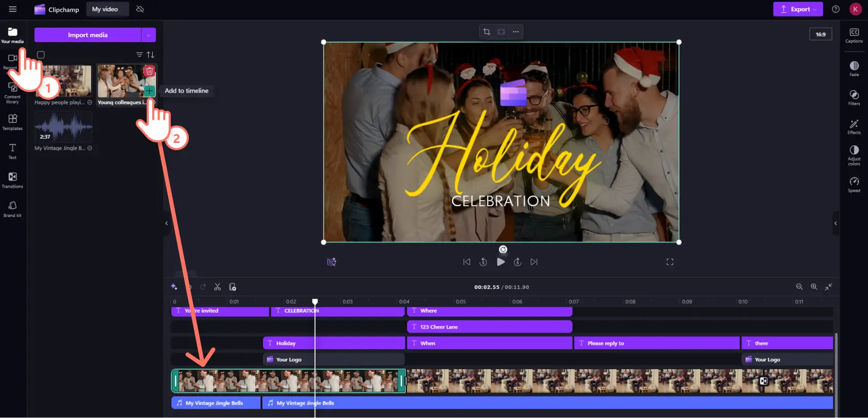Rewind five seconds
This screenshot has width=868, height=418.
[x=483, y=262]
